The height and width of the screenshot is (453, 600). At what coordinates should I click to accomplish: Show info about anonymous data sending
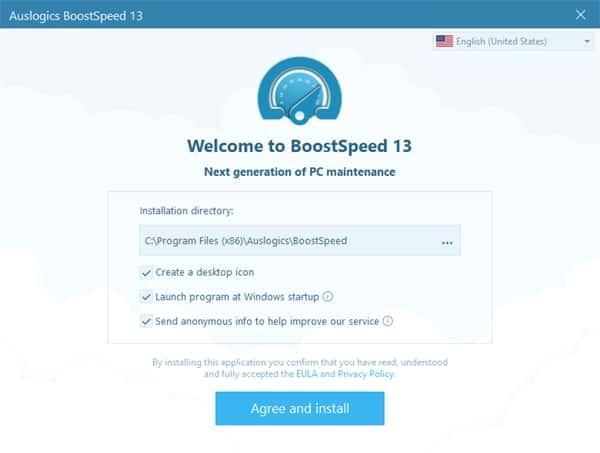tap(388, 321)
